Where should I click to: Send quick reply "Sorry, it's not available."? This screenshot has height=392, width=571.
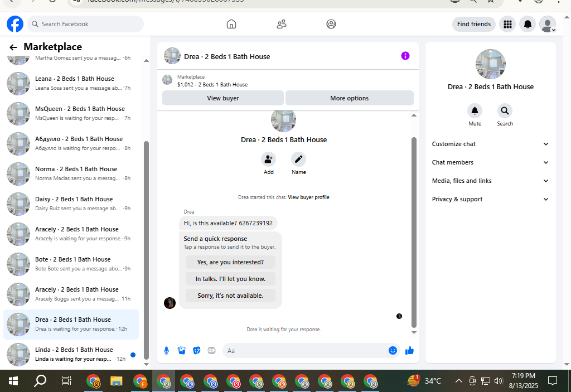[230, 296]
